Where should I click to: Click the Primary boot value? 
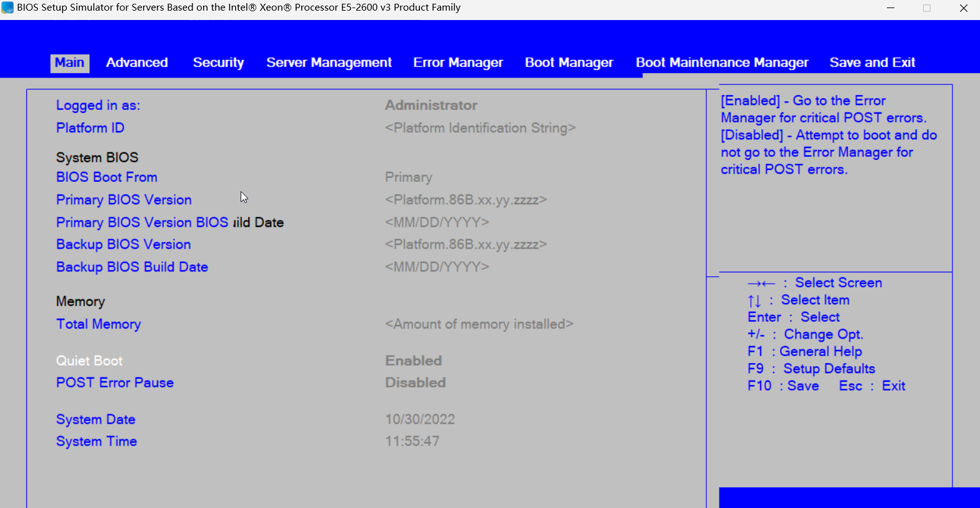[x=408, y=177]
